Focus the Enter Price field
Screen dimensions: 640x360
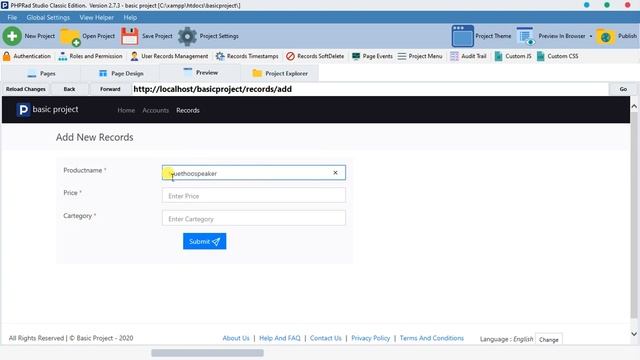(x=253, y=196)
